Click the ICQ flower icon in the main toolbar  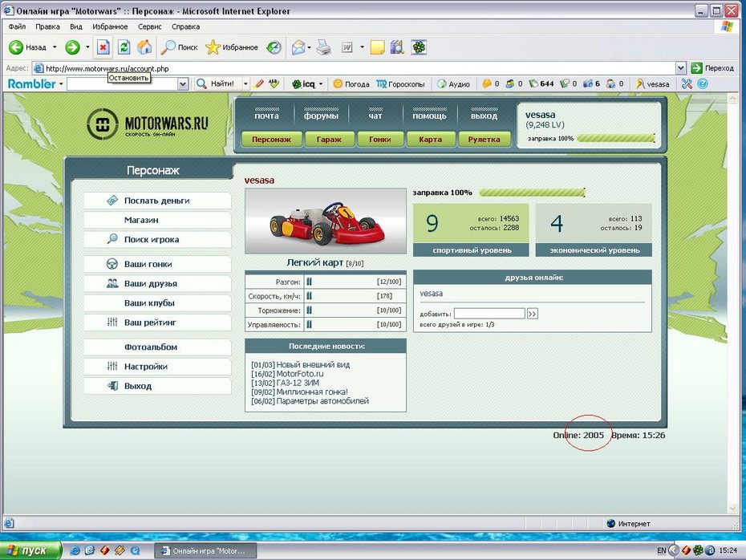point(419,47)
